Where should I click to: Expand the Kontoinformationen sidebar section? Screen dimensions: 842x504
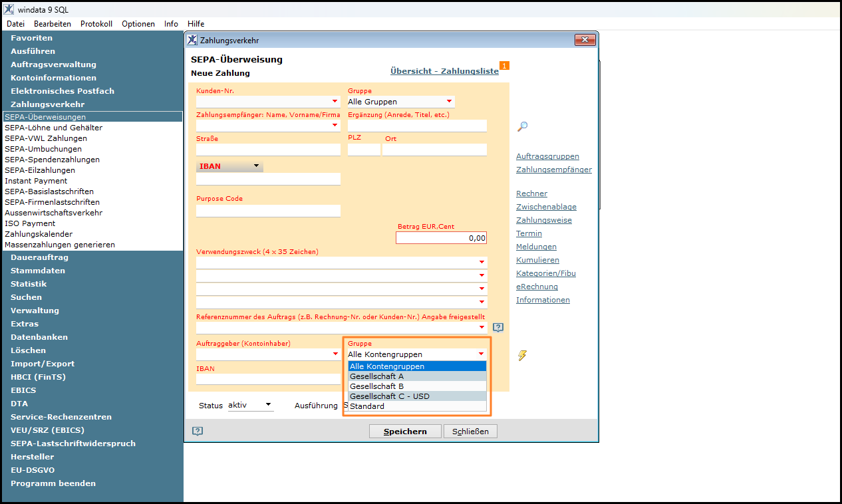(53, 78)
